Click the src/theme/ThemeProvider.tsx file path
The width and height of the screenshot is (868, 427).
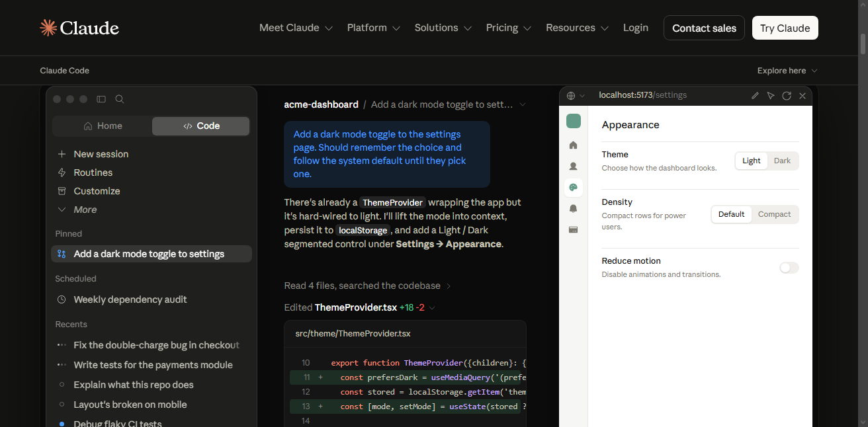[x=353, y=334]
